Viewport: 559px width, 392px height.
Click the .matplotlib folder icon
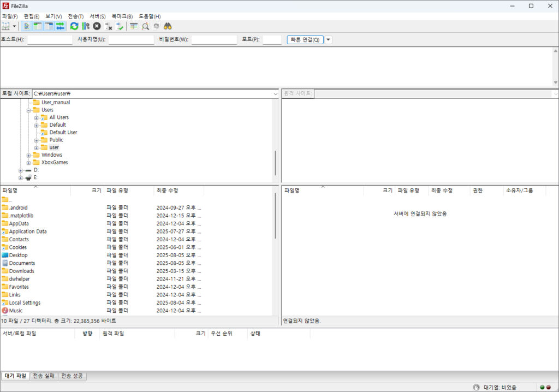coord(5,216)
